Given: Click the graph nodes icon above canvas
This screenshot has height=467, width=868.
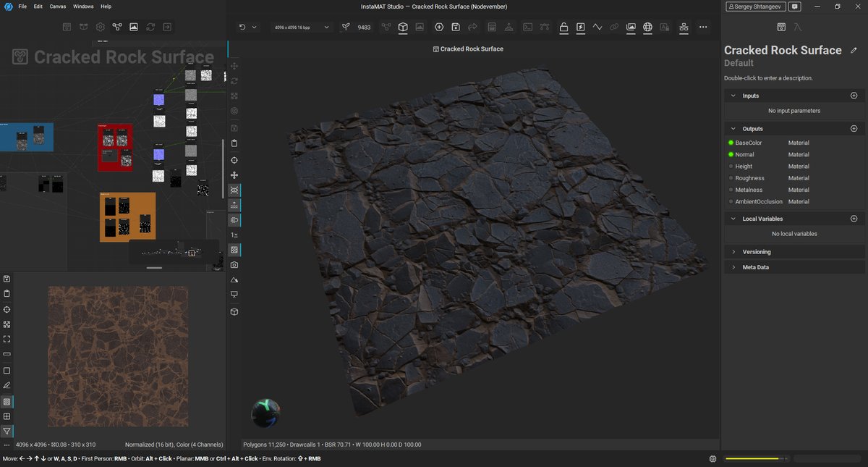Looking at the screenshot, I should (x=117, y=28).
